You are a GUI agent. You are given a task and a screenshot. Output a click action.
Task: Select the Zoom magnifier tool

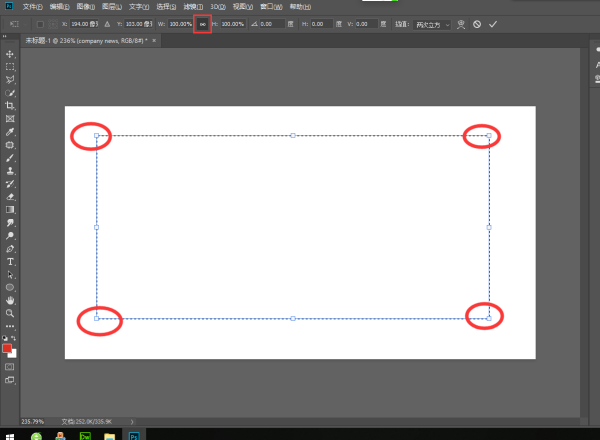(x=10, y=313)
